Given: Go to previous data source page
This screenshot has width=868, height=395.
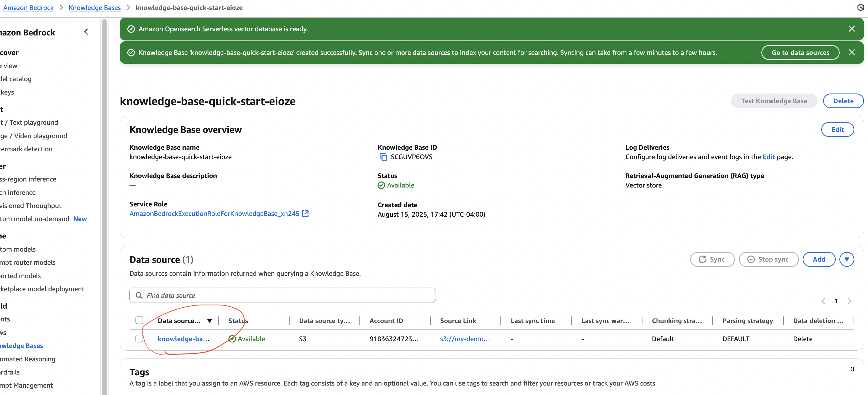Looking at the screenshot, I should (x=823, y=301).
